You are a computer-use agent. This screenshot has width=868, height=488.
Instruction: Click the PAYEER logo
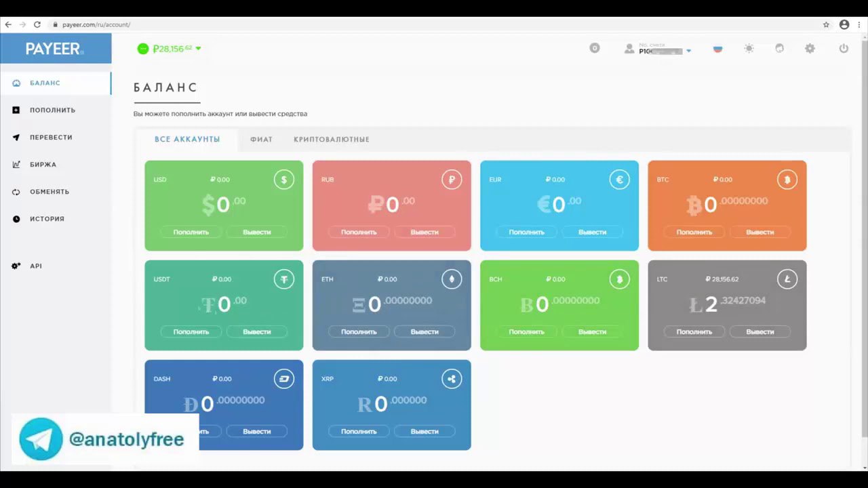tap(56, 49)
